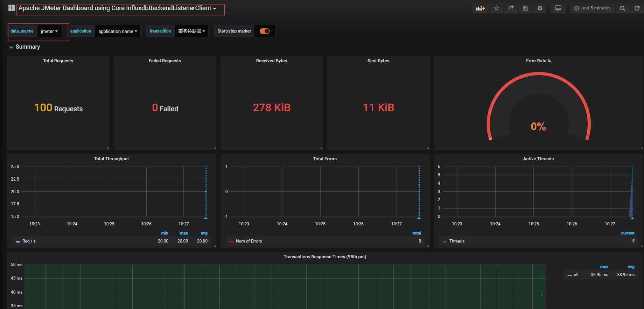Toggle the Threads legend series
The height and width of the screenshot is (309, 644).
pyautogui.click(x=457, y=241)
